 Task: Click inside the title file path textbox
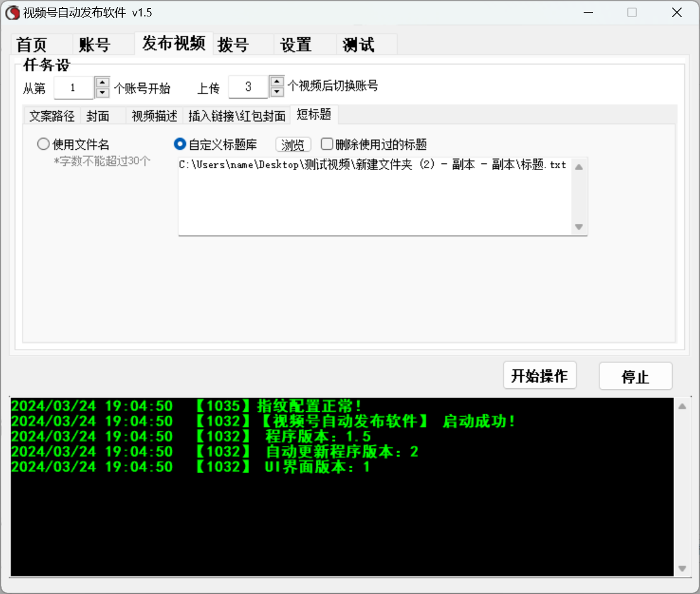pyautogui.click(x=374, y=197)
